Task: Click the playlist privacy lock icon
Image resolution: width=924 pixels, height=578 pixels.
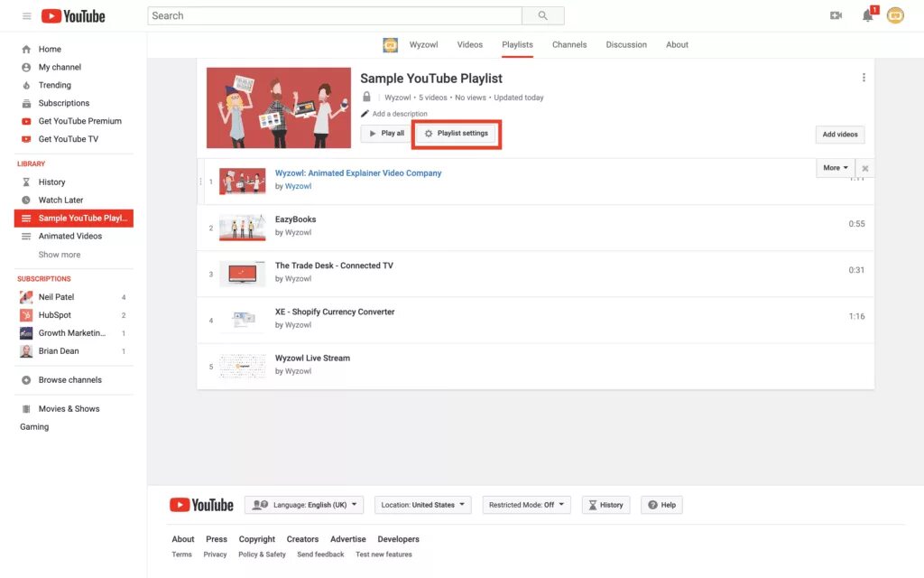Action: (366, 97)
